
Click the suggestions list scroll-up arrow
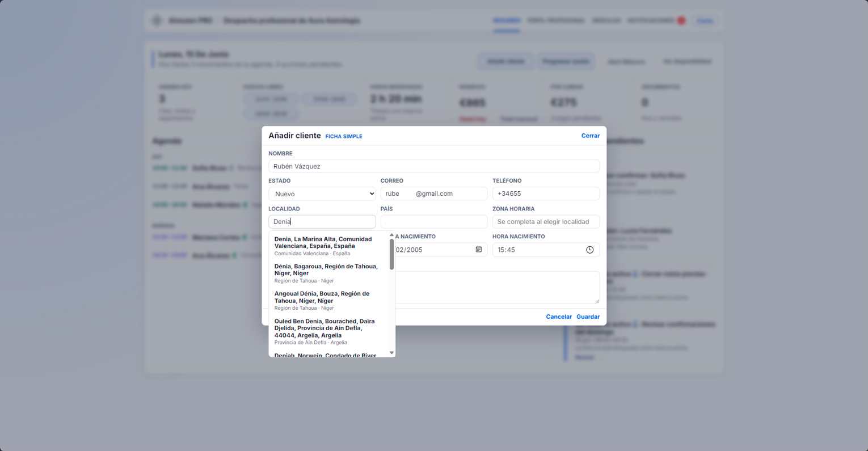point(391,235)
